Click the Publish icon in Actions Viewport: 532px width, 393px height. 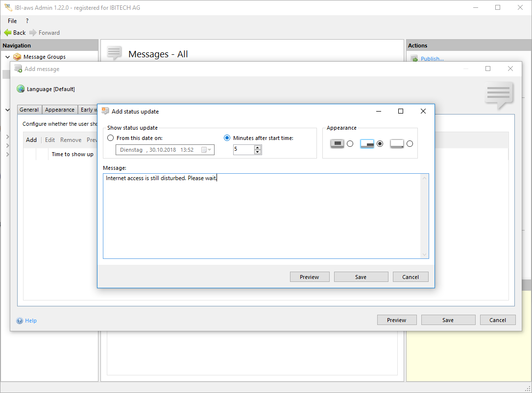pos(414,59)
